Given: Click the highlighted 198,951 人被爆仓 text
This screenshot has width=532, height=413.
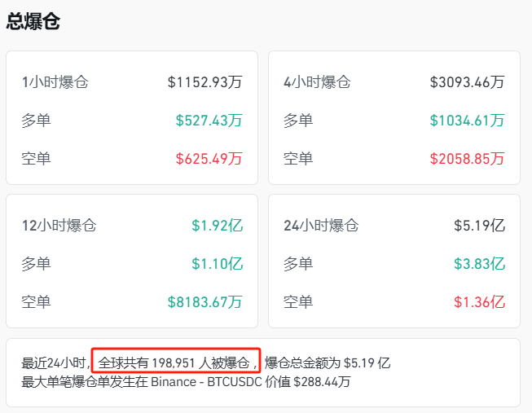Looking at the screenshot, I should 177,362.
